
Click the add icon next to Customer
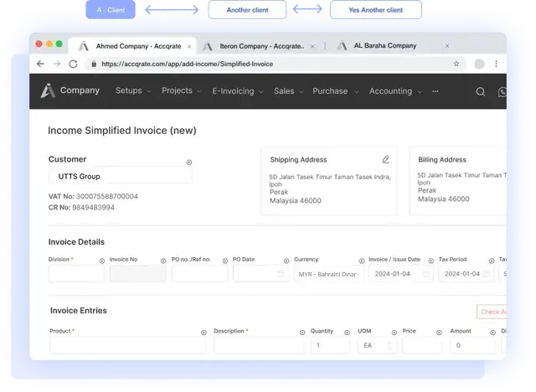(188, 162)
